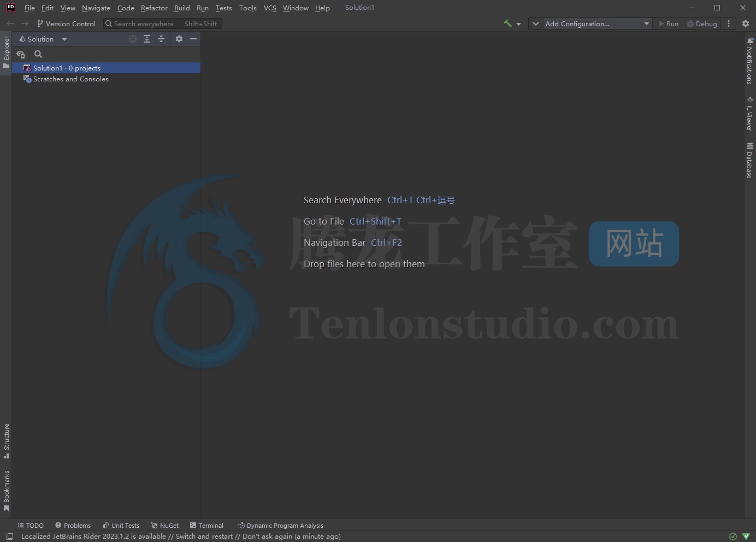The image size is (756, 542).
Task: Open Solution panel options gear
Action: [x=179, y=39]
